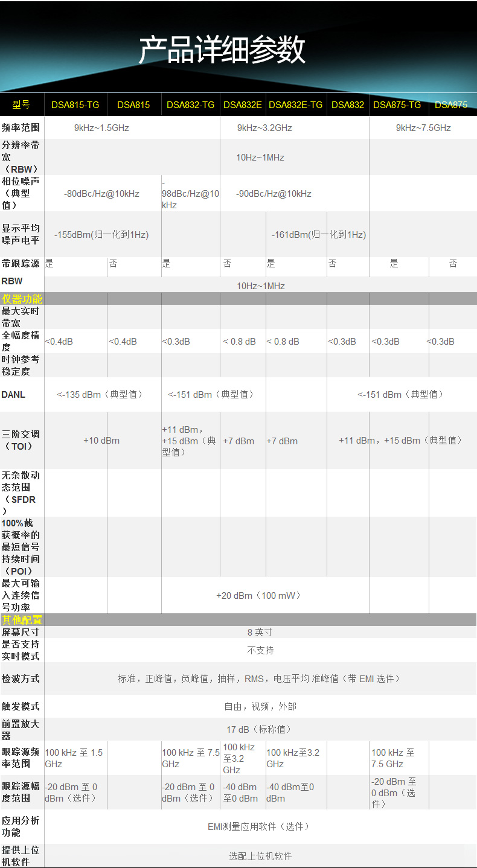Image resolution: width=477 pixels, height=868 pixels.
Task: Click the 相位噪声(典型值) row label
Action: 21,193
